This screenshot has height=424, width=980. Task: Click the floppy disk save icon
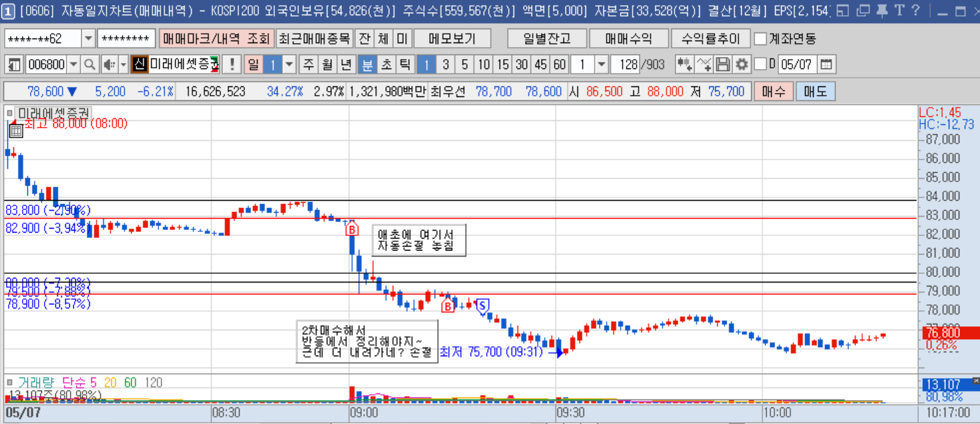pyautogui.click(x=723, y=64)
